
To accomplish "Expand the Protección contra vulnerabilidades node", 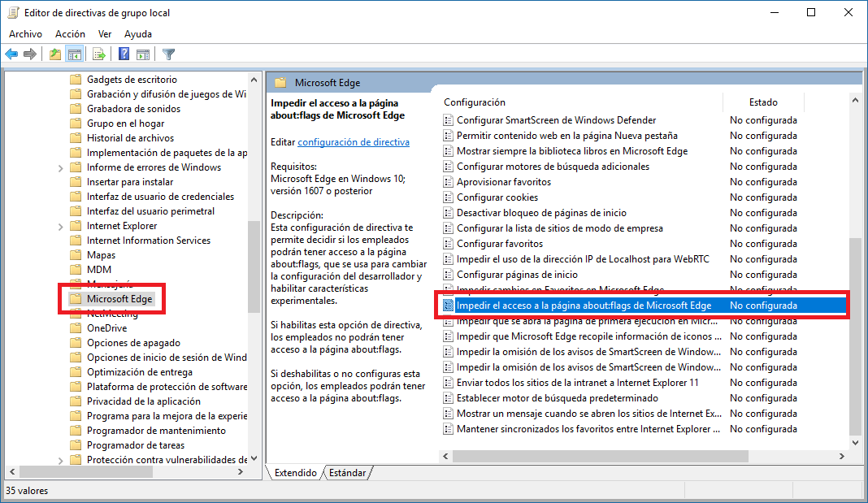I will (x=61, y=461).
